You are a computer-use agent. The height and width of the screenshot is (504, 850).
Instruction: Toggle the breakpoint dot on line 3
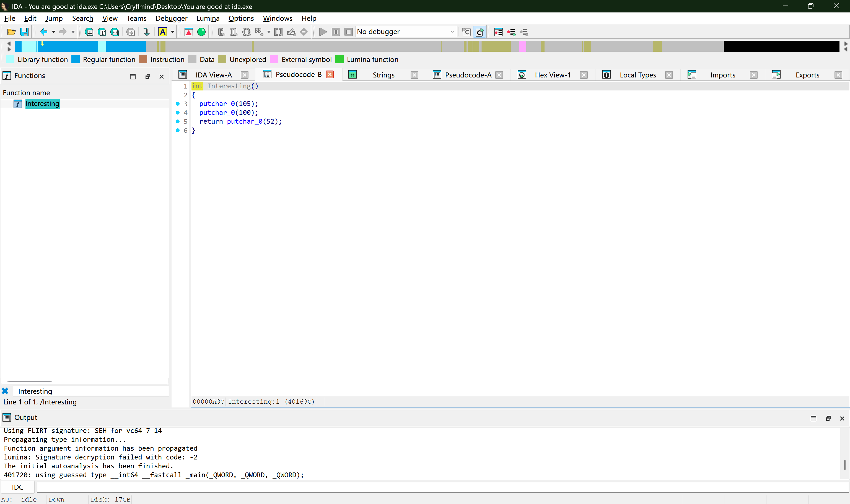coord(178,104)
